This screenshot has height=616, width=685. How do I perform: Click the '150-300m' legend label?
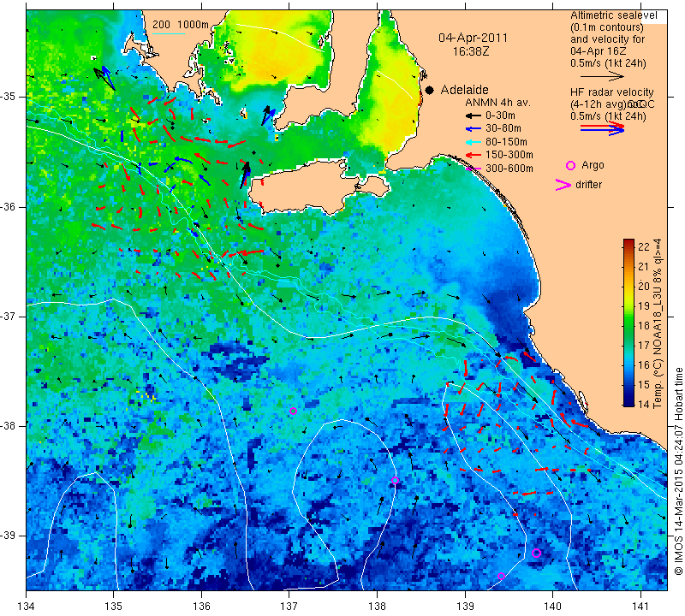point(509,155)
